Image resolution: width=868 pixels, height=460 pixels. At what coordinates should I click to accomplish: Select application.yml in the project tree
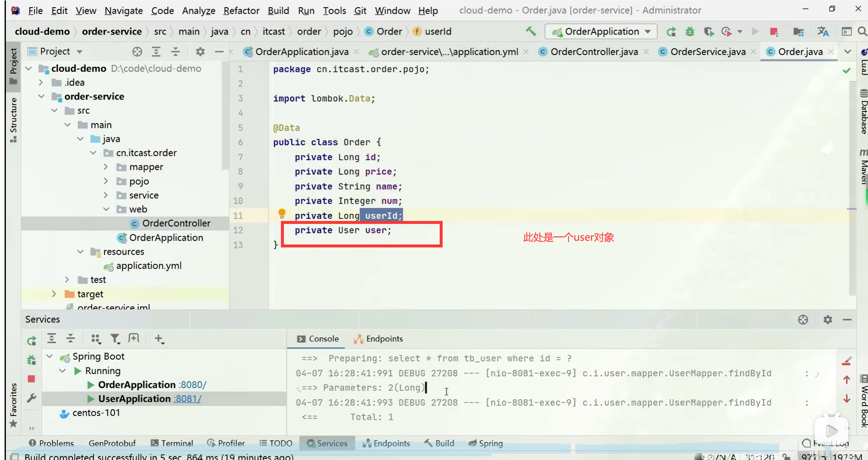(x=149, y=266)
